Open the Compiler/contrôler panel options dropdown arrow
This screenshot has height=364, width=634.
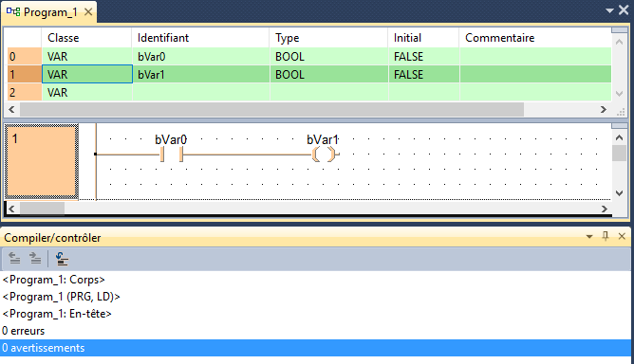(x=589, y=237)
